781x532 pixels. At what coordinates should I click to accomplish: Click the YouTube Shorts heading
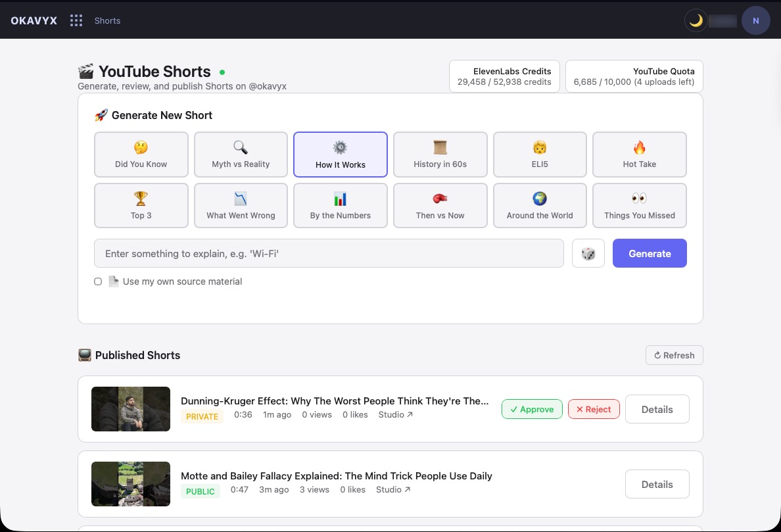[154, 72]
